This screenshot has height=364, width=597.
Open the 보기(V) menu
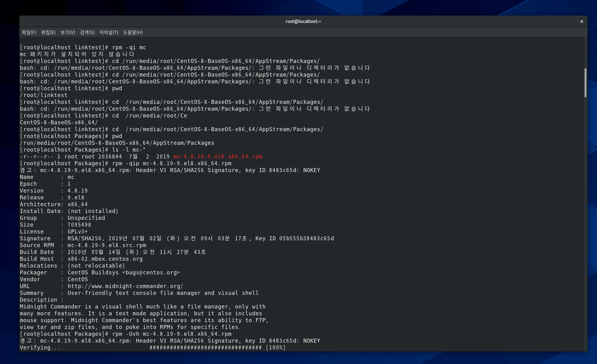point(67,32)
